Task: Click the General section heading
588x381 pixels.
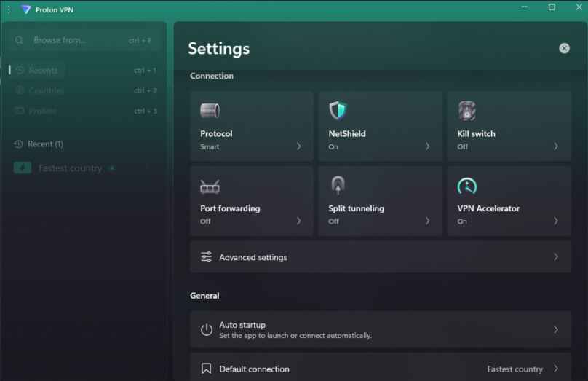Action: (204, 296)
